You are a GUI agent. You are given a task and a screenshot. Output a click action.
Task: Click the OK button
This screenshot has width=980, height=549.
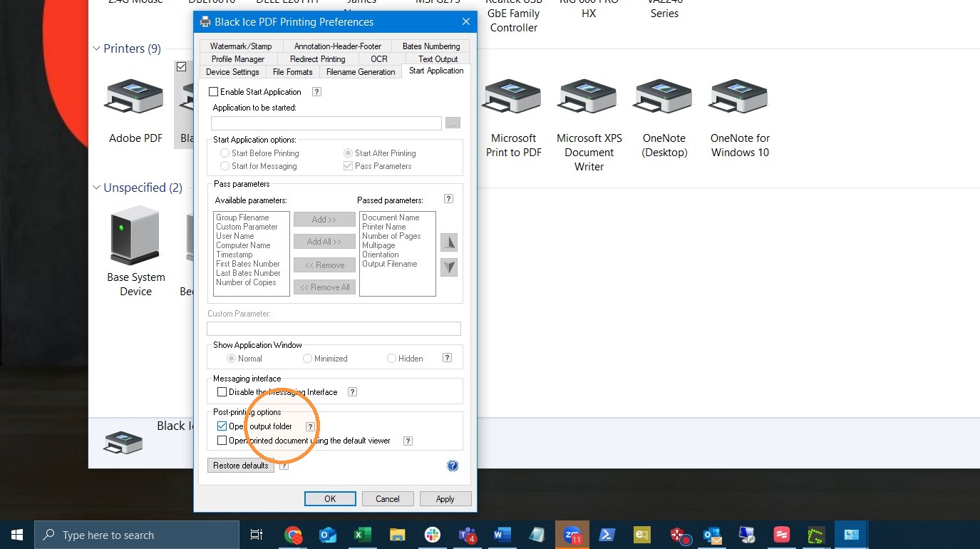[x=330, y=499]
